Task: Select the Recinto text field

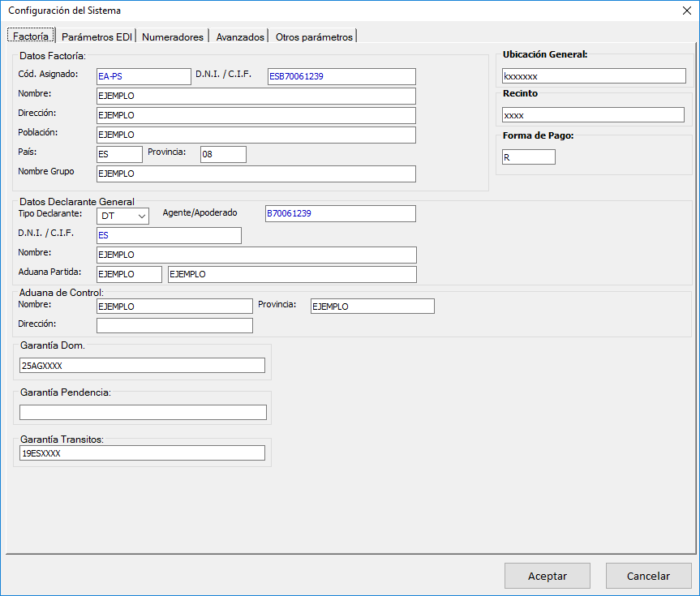Action: click(x=593, y=115)
